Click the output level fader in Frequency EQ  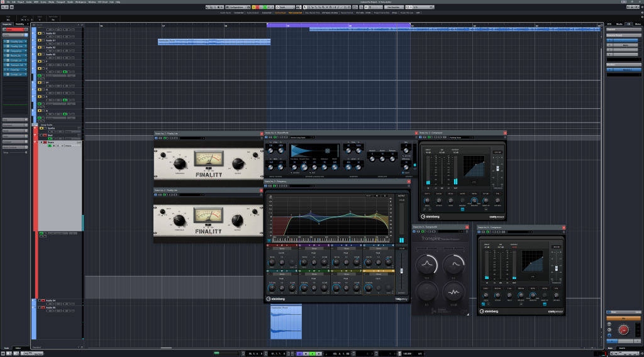(402, 271)
